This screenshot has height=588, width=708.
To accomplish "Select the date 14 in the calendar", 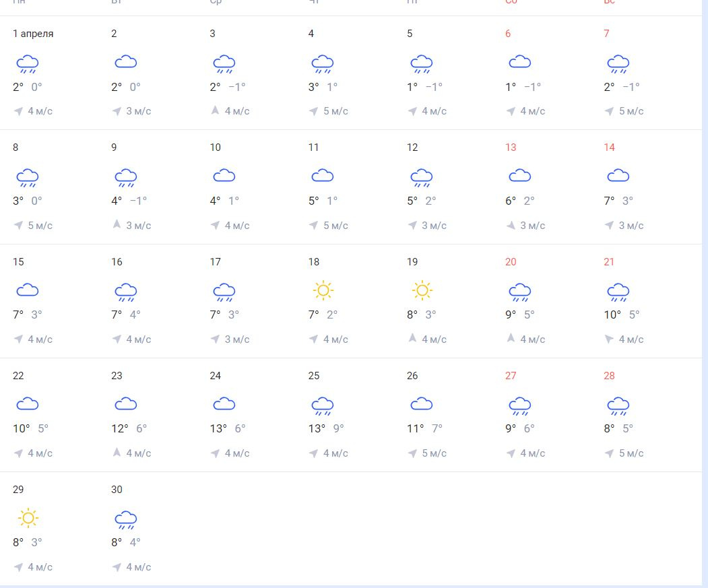I will pos(609,148).
